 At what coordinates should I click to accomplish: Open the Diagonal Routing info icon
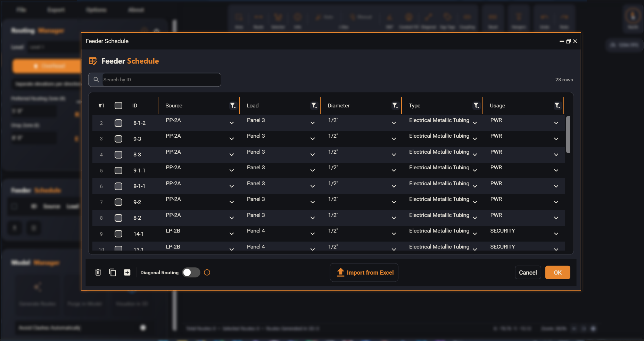pyautogui.click(x=207, y=273)
